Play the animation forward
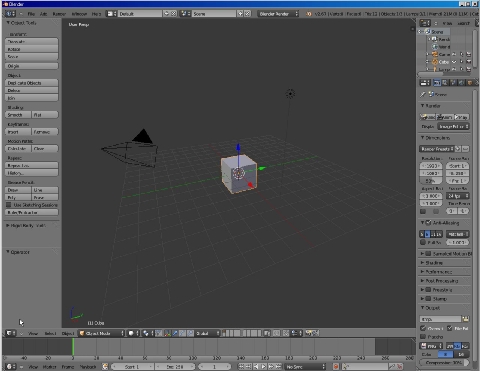480x371 pixels. click(x=263, y=367)
